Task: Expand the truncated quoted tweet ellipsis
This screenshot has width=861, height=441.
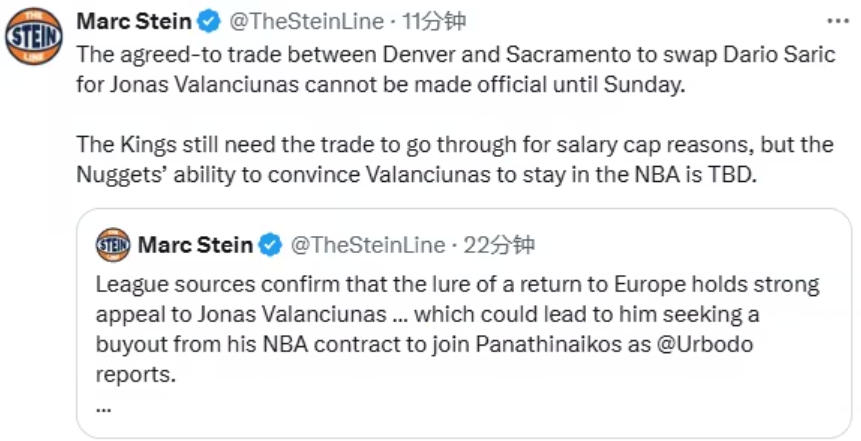Action: [x=104, y=408]
